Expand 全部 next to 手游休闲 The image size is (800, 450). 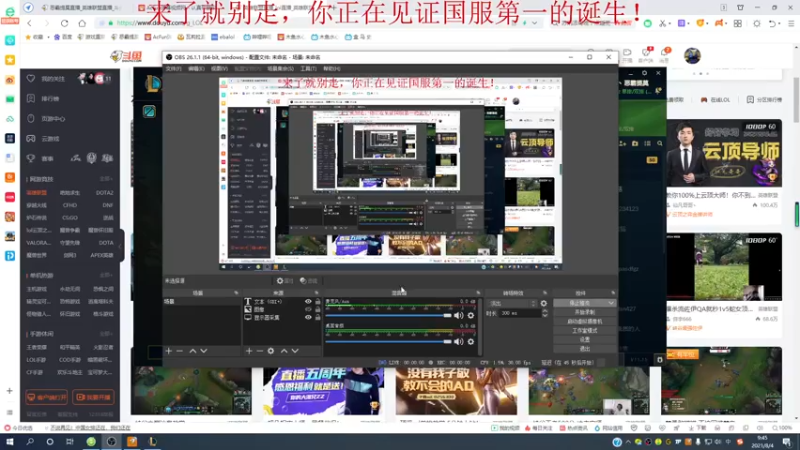click(106, 334)
